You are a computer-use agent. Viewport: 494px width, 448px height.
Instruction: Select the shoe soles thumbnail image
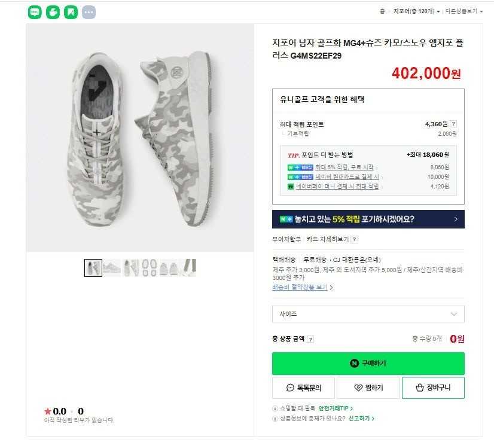pos(150,267)
